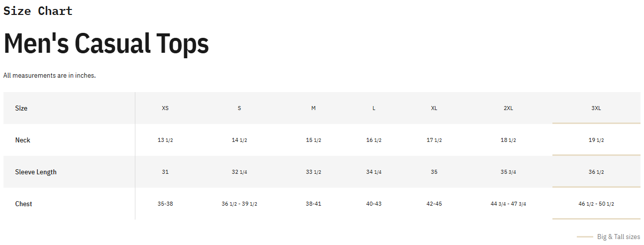
Task: Click the All measurements are in inches note
Action: pos(49,75)
